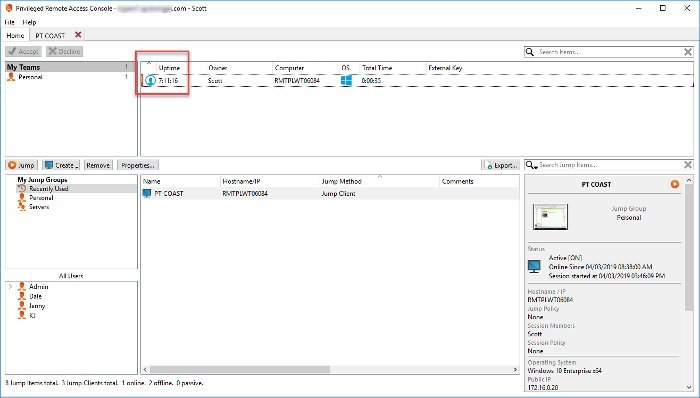Click the Export button
This screenshot has height=398, width=700.
[500, 165]
